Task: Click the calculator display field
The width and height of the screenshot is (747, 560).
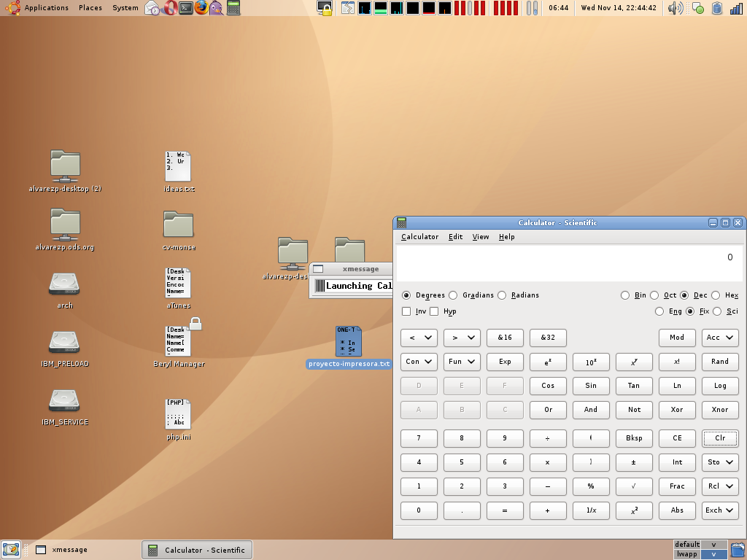Action: (568, 261)
